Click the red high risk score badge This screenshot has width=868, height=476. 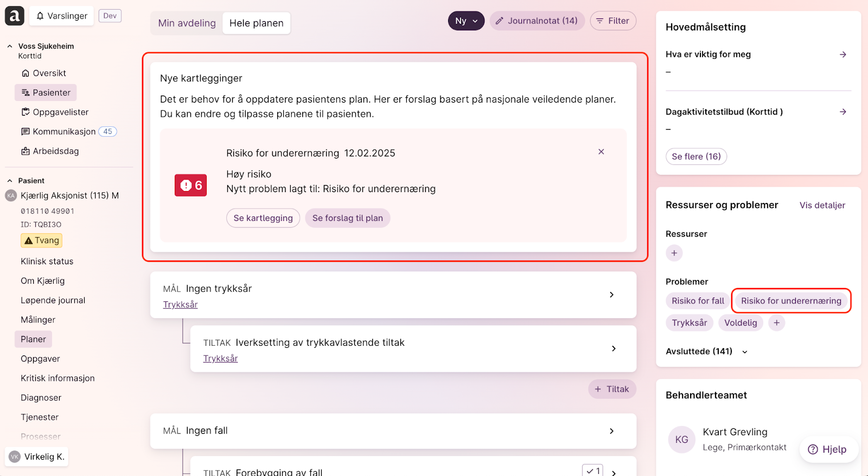point(190,186)
